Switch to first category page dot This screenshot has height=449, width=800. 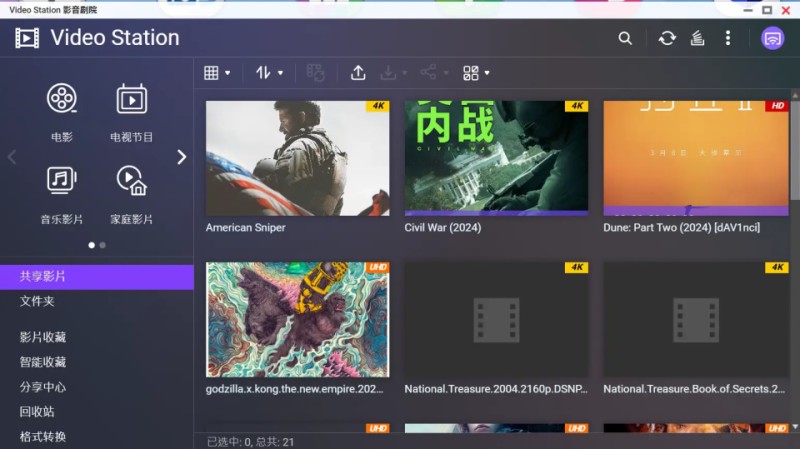pos(91,244)
